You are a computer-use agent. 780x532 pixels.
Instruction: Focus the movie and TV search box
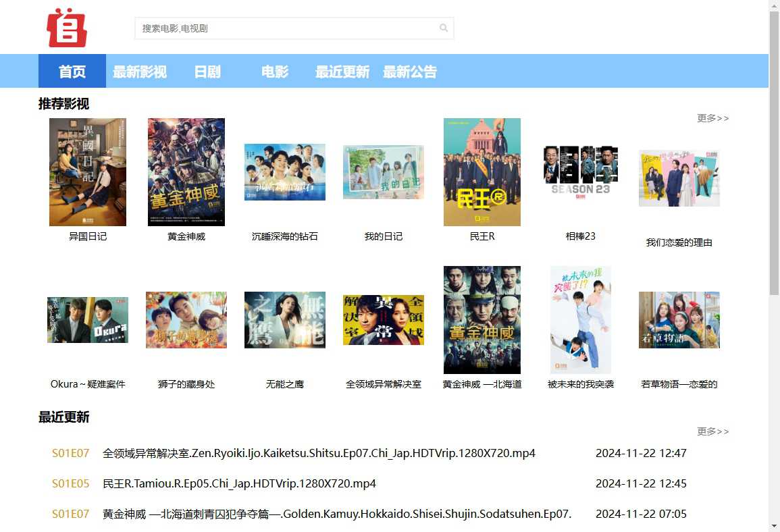pos(294,28)
